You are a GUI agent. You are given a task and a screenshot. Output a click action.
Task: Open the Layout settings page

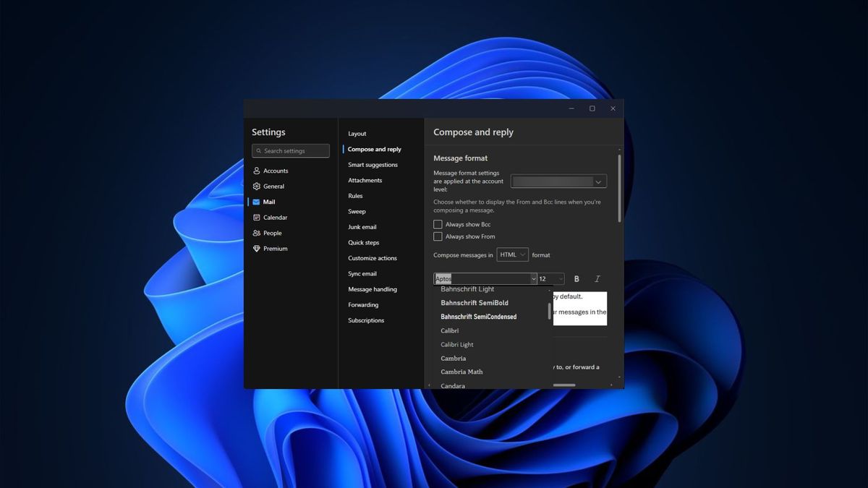pos(357,134)
